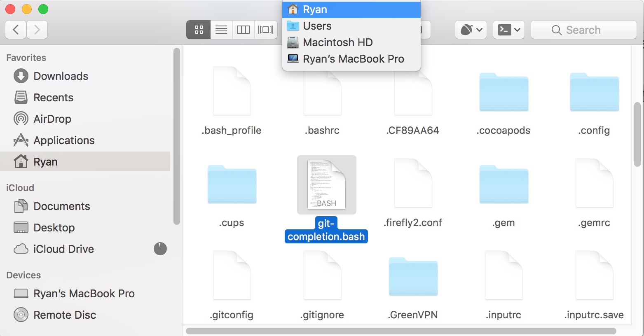This screenshot has height=336, width=644.
Task: Click the sidebar vertical scrollbar
Action: coord(177,136)
